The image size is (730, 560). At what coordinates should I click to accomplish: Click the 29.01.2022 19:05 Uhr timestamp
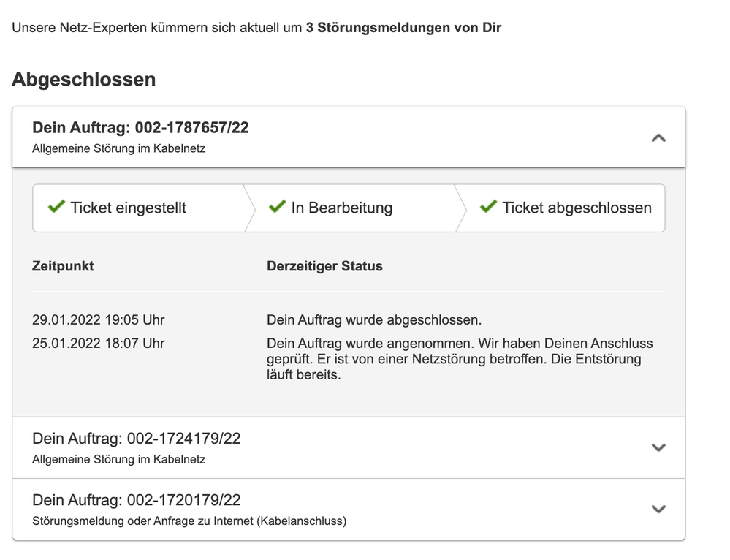(99, 320)
